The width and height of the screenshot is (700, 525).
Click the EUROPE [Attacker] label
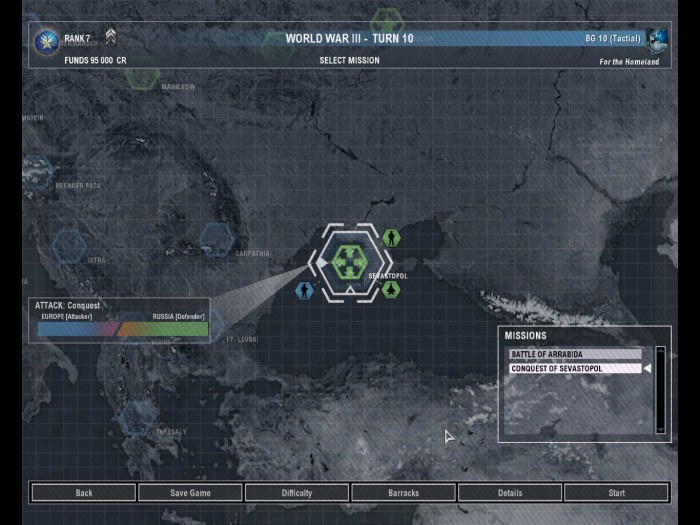click(67, 317)
